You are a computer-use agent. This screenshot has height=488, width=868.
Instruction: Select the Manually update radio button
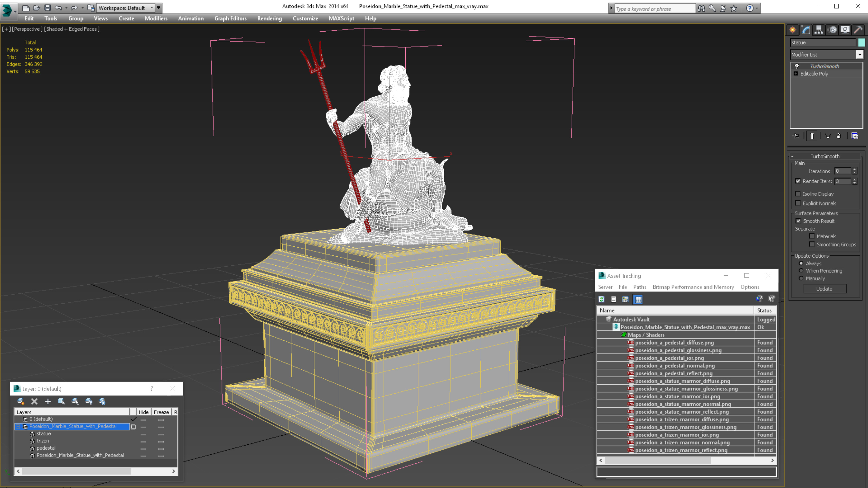pyautogui.click(x=801, y=278)
